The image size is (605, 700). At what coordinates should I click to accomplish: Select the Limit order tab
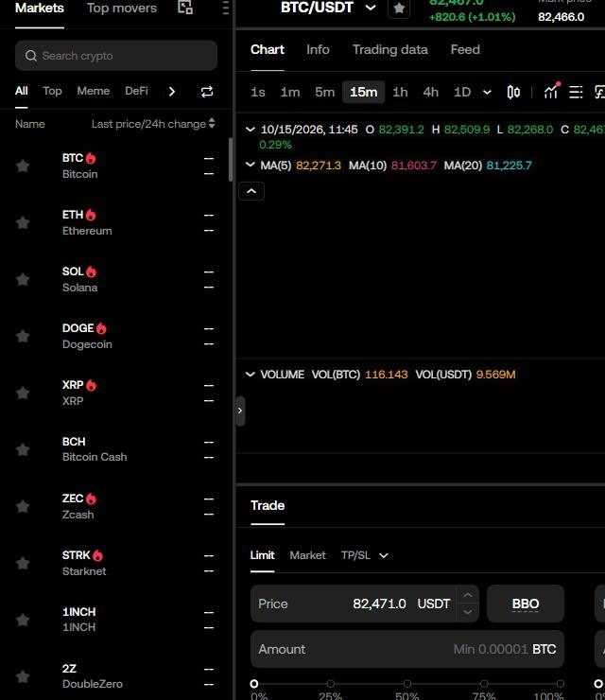(263, 555)
